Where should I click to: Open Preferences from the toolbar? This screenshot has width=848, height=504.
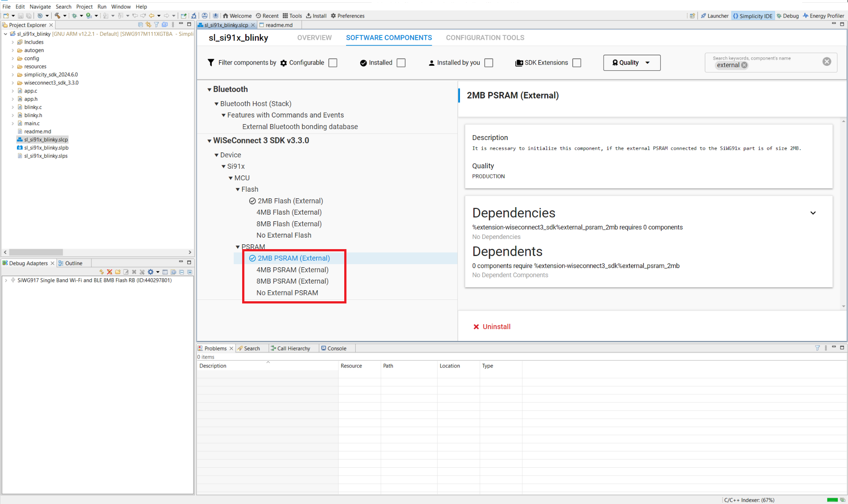(x=347, y=16)
